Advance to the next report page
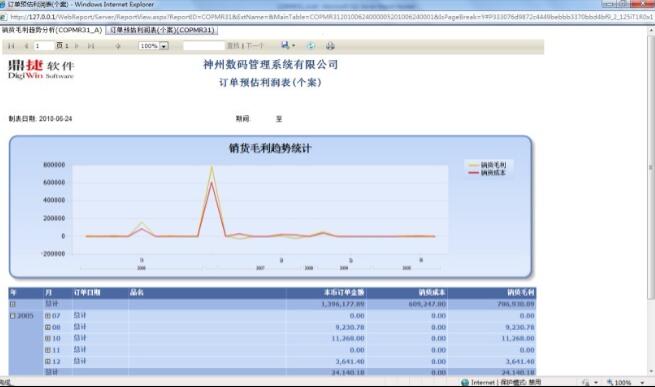 tap(77, 46)
